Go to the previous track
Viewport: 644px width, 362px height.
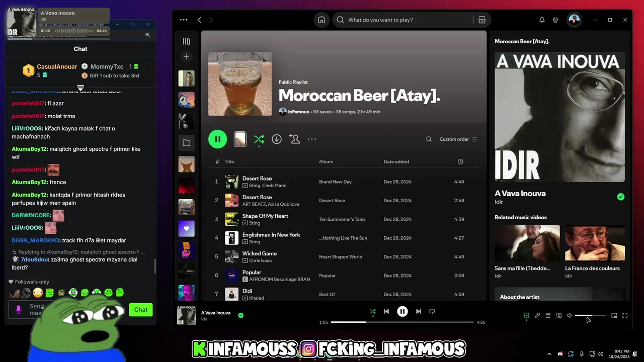[x=386, y=311]
